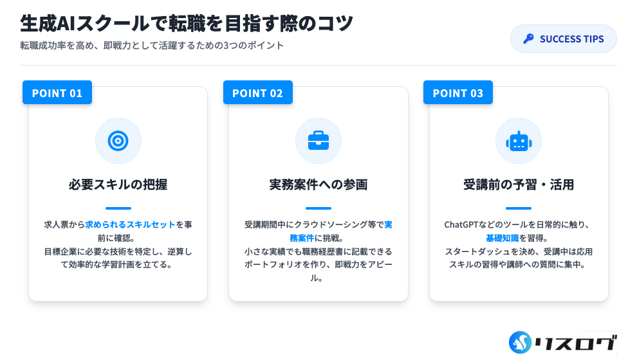Click the squirrel logo icon at bottom right
The height and width of the screenshot is (364, 637).
coord(520,342)
